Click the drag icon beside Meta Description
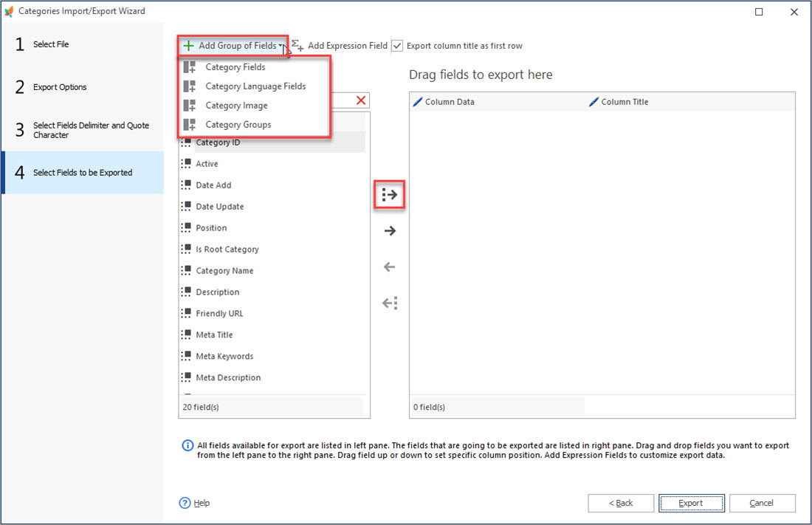Viewport: 812px width, 525px height. coord(186,377)
